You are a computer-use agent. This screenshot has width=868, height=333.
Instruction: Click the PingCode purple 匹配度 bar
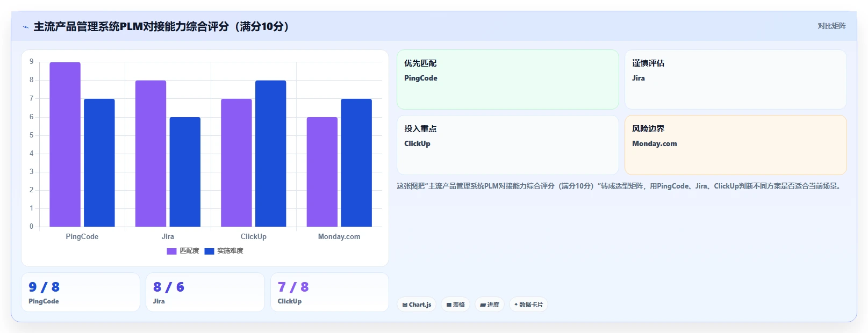pyautogui.click(x=65, y=144)
